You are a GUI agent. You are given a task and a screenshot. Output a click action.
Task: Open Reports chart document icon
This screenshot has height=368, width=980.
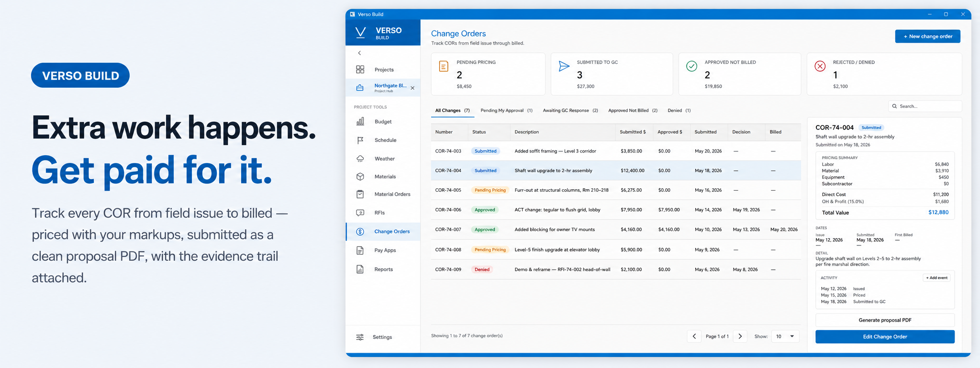[360, 269]
